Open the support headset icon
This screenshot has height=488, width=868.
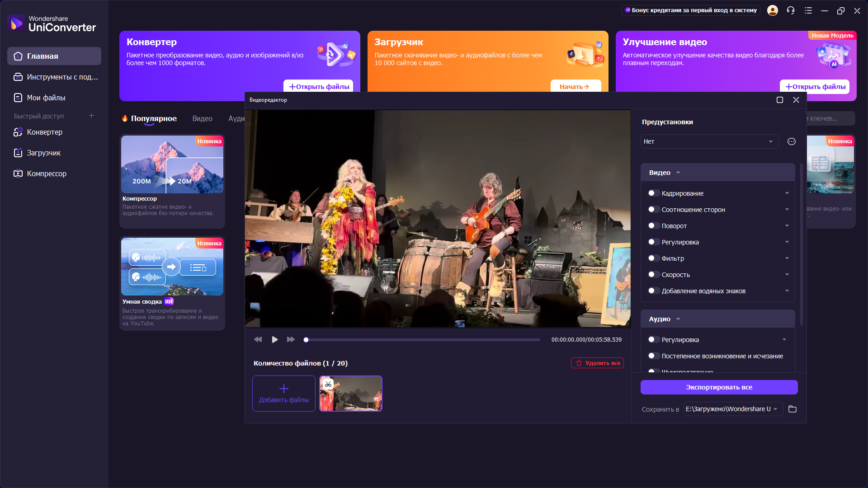(x=790, y=10)
